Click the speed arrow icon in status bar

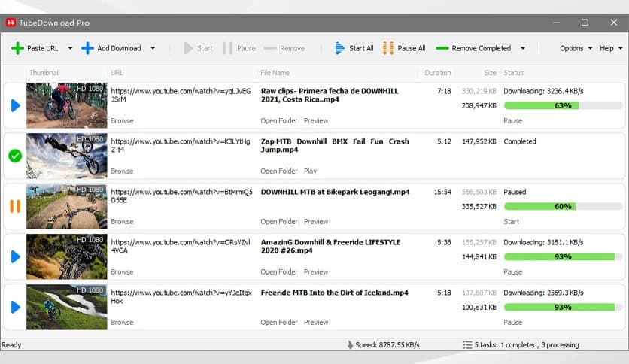click(350, 344)
